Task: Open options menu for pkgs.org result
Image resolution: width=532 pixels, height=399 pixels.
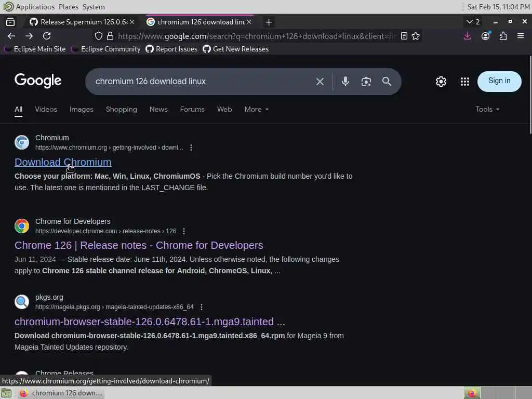Action: click(x=202, y=307)
